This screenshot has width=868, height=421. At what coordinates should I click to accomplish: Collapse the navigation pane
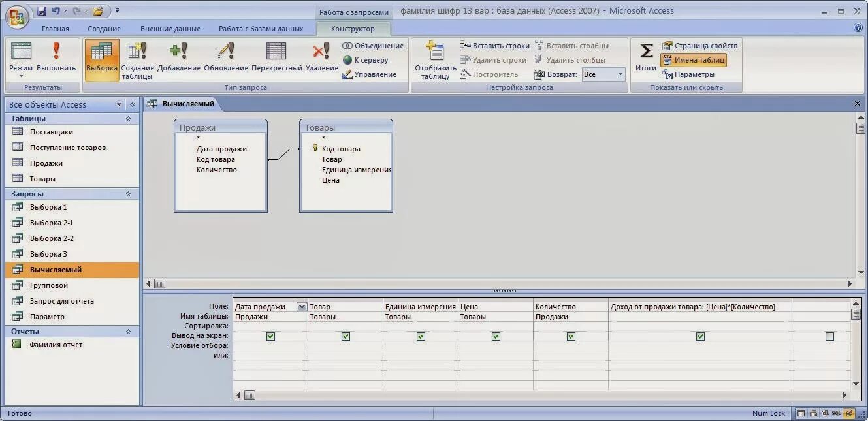(133, 104)
